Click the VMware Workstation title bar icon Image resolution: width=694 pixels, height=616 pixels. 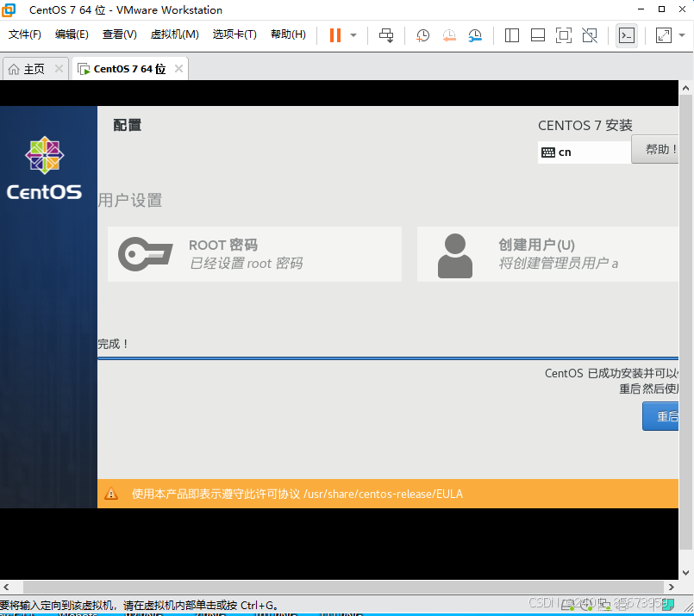pyautogui.click(x=9, y=9)
